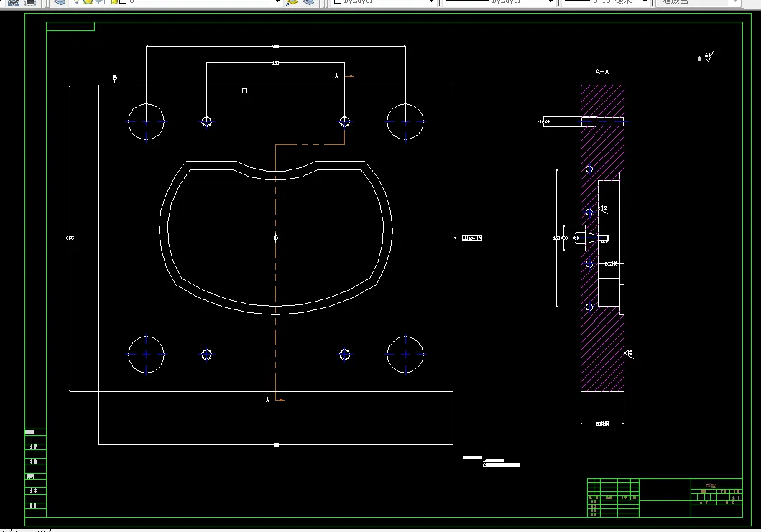Expand the layer list dropdown arrow

point(277,2)
